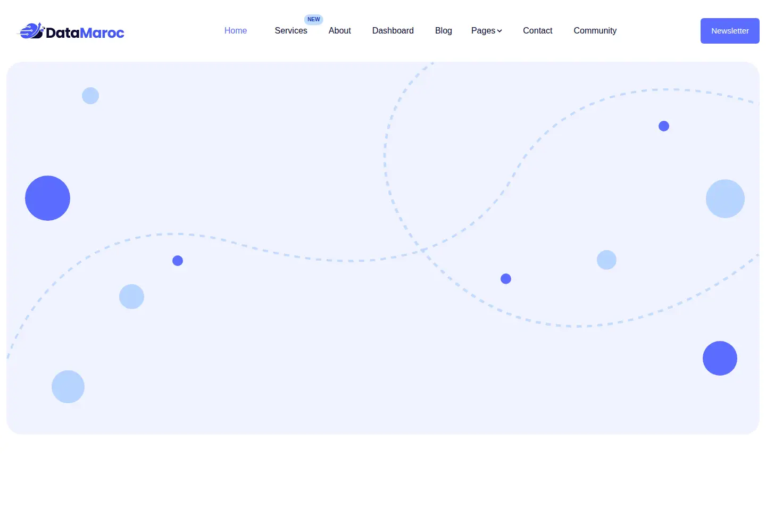Navigate to Dashboard
The height and width of the screenshot is (532, 766).
tap(393, 31)
